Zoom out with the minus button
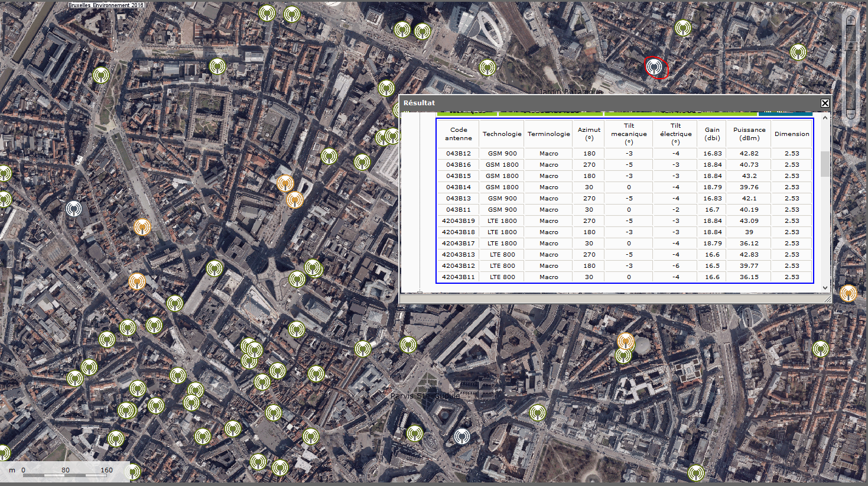This screenshot has width=868, height=486. (851, 114)
